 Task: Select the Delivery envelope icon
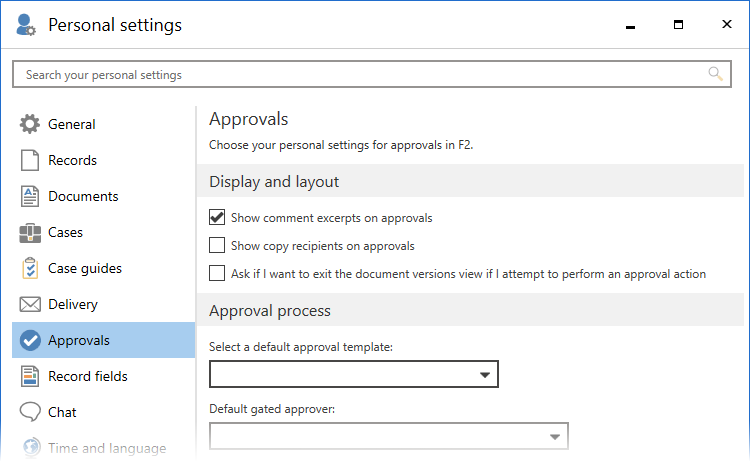[30, 305]
